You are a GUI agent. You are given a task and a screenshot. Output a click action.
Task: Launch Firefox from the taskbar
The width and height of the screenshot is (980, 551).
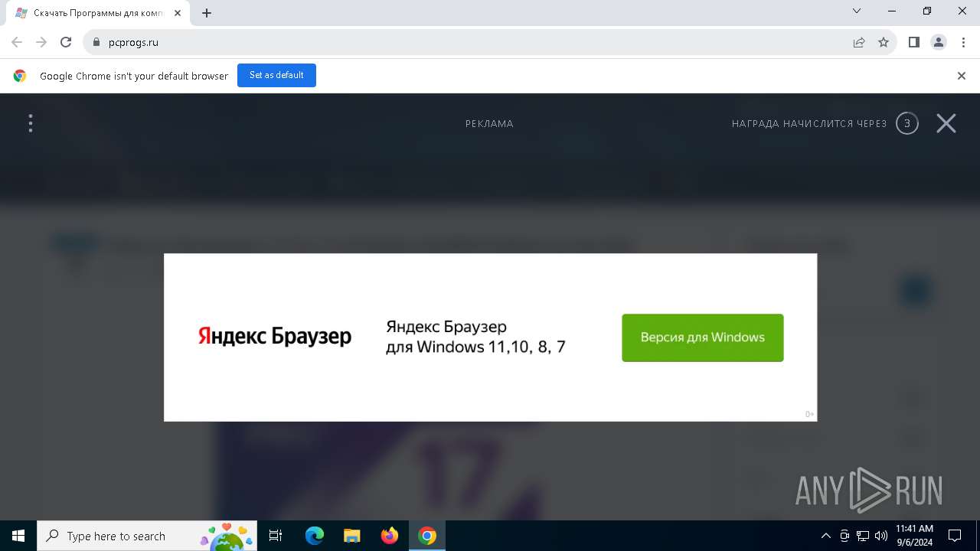click(390, 536)
